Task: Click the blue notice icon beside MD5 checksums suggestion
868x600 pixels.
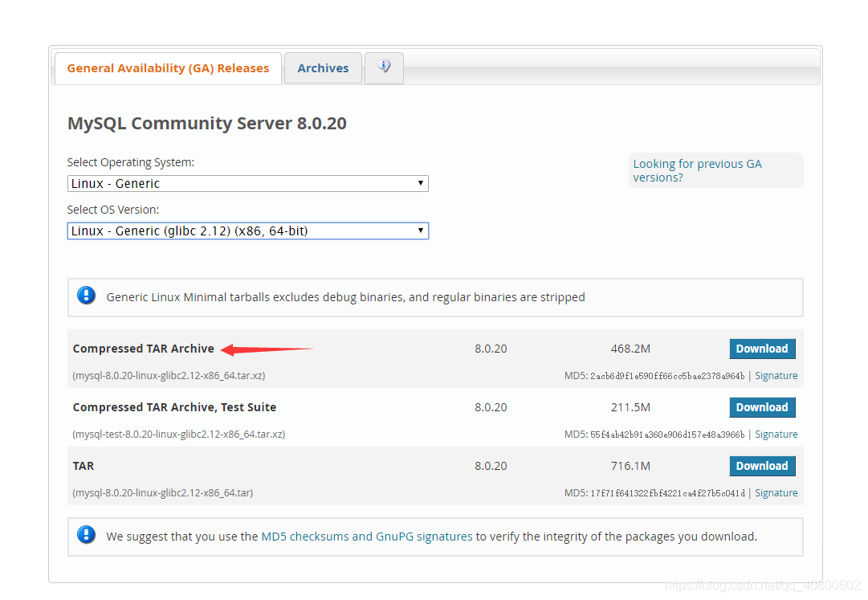Action: click(x=87, y=535)
